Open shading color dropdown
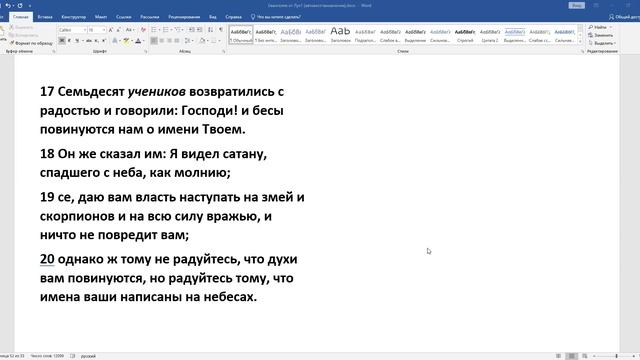Viewport: 640px width, 360px height. 207,41
